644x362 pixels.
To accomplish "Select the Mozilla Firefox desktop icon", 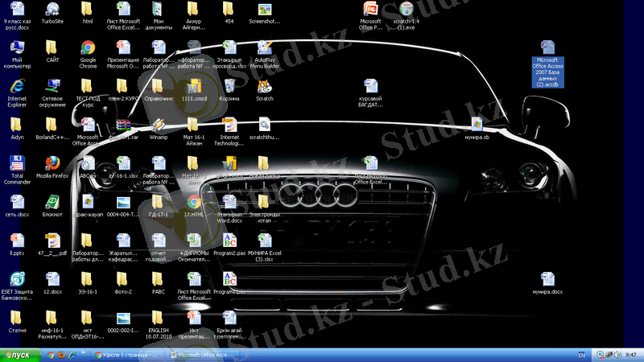I will [x=52, y=163].
